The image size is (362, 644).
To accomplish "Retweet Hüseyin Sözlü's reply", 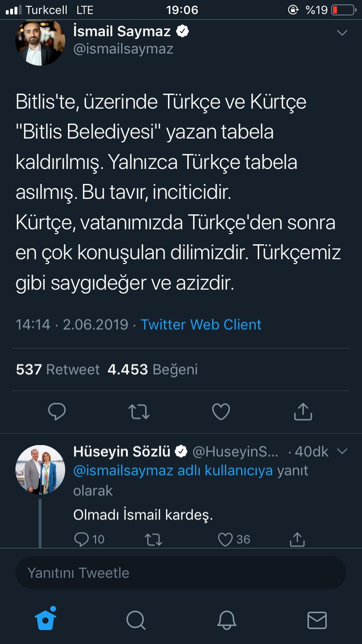I will (153, 539).
